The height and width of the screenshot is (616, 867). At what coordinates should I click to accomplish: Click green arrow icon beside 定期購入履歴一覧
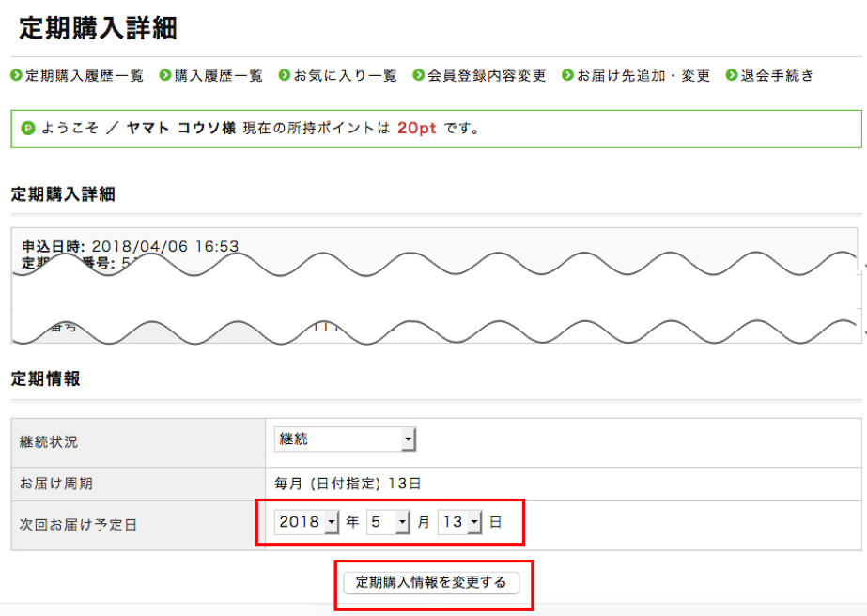(x=16, y=75)
